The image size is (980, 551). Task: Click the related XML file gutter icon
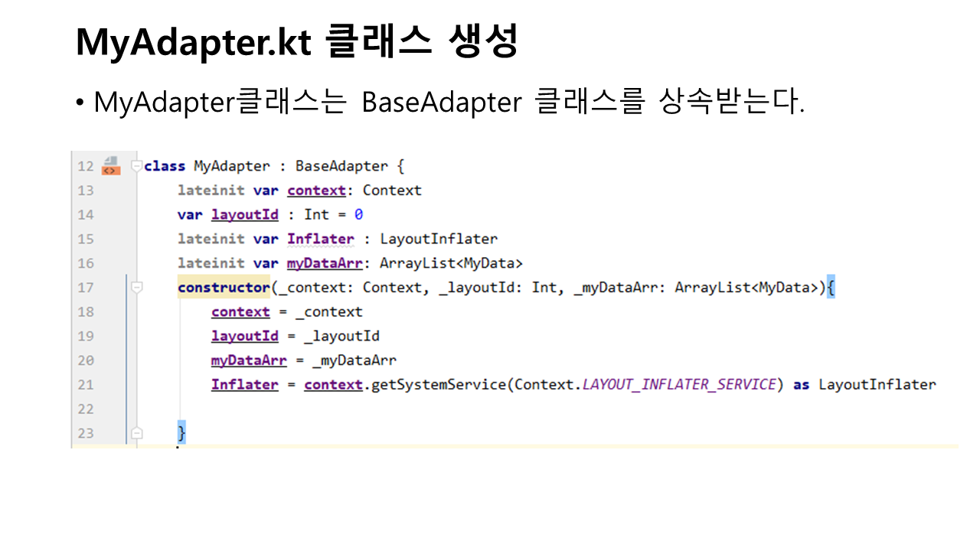(111, 165)
